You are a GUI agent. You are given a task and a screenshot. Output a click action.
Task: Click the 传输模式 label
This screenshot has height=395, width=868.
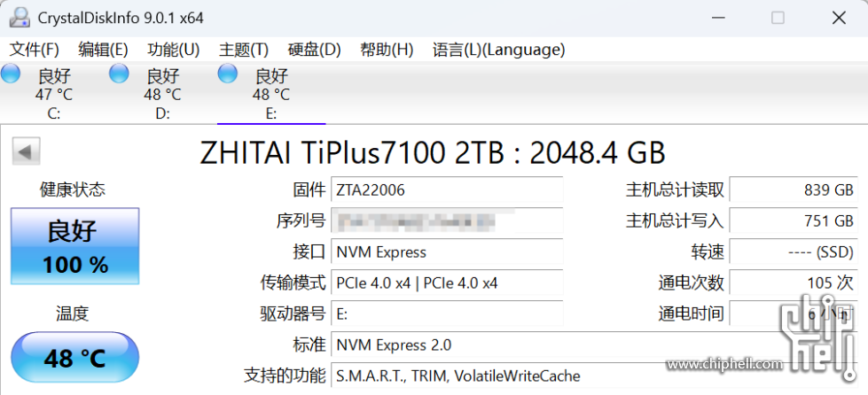pyautogui.click(x=293, y=283)
